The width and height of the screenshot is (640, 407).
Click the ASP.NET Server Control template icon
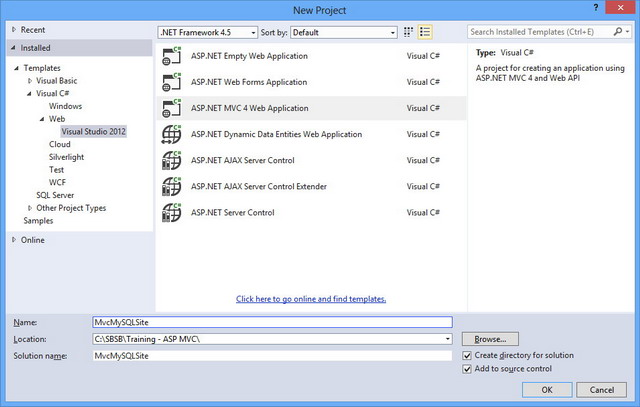[171, 212]
